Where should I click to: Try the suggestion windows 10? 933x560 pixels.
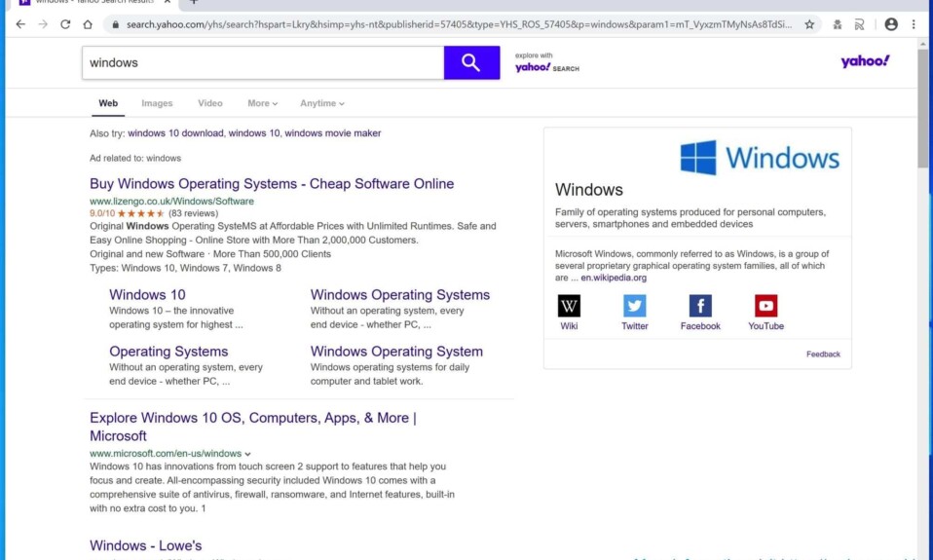(254, 133)
